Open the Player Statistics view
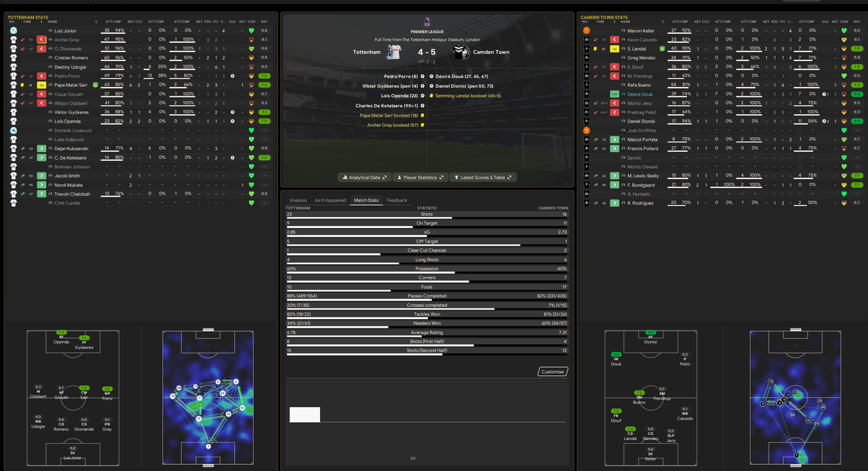The height and width of the screenshot is (471, 868). (x=420, y=177)
